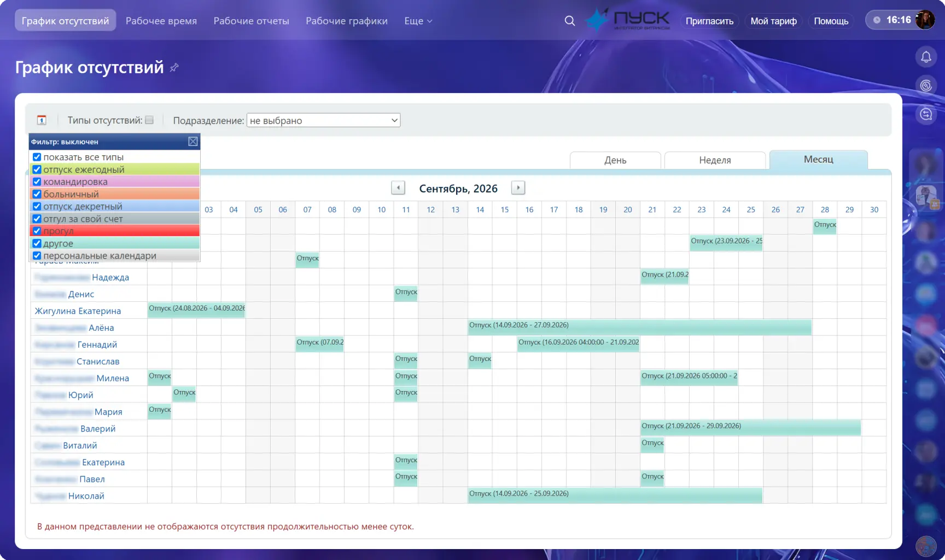The height and width of the screenshot is (560, 945).
Task: Pin the График отсутствий page
Action: pos(174,67)
